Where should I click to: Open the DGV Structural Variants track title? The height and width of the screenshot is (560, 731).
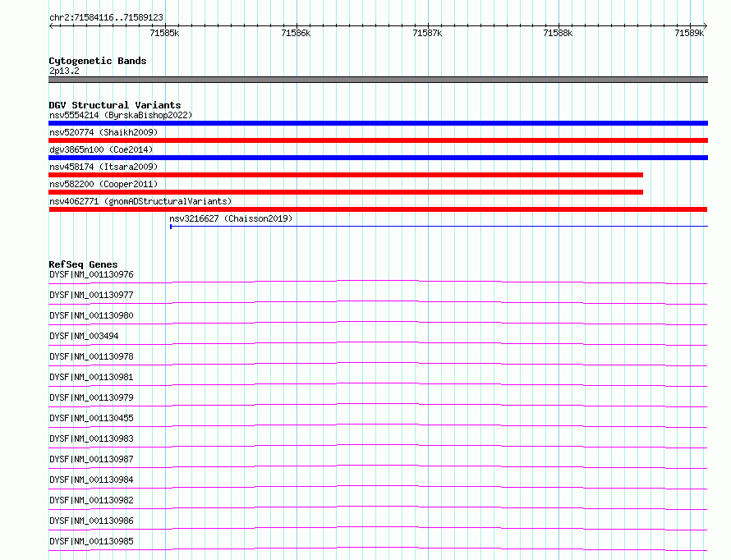coord(115,105)
